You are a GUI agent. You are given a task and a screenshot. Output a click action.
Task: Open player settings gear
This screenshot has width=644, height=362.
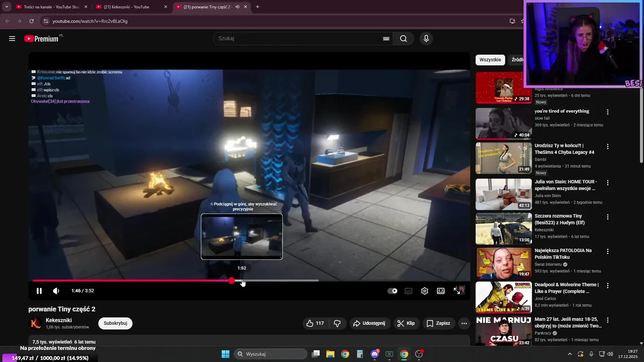click(425, 291)
